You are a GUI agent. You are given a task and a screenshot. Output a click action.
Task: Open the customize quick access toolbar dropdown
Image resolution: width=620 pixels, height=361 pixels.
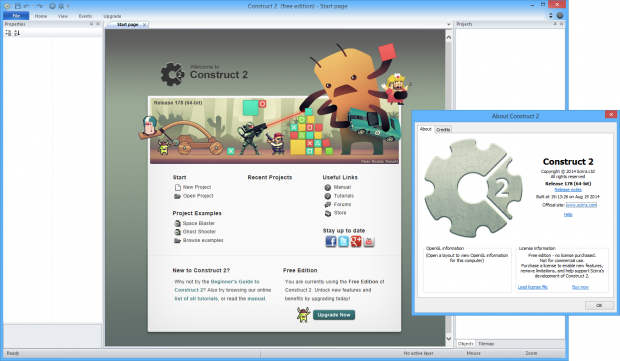coord(68,6)
